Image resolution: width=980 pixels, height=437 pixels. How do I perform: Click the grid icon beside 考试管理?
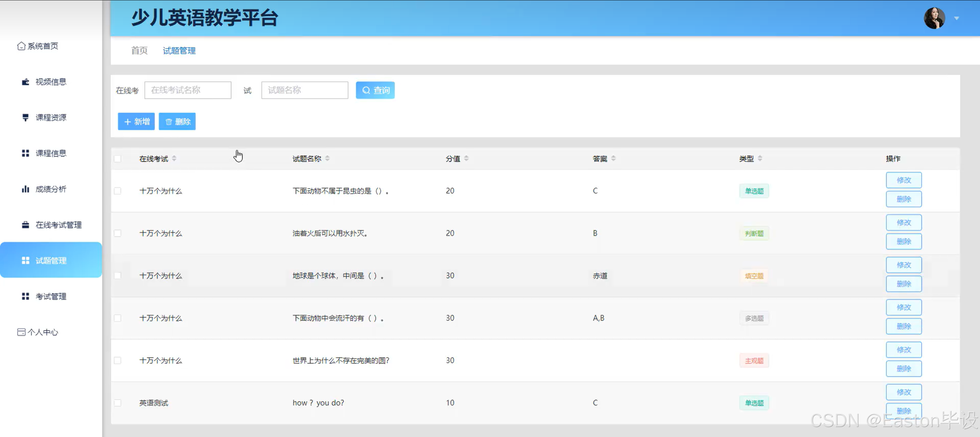coord(25,296)
